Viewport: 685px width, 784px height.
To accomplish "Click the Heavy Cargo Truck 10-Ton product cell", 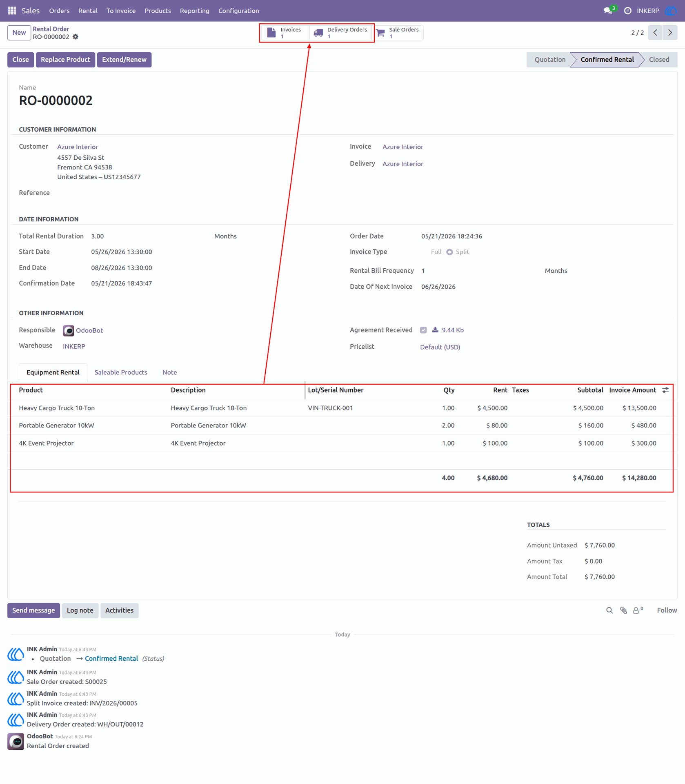I will pos(57,408).
